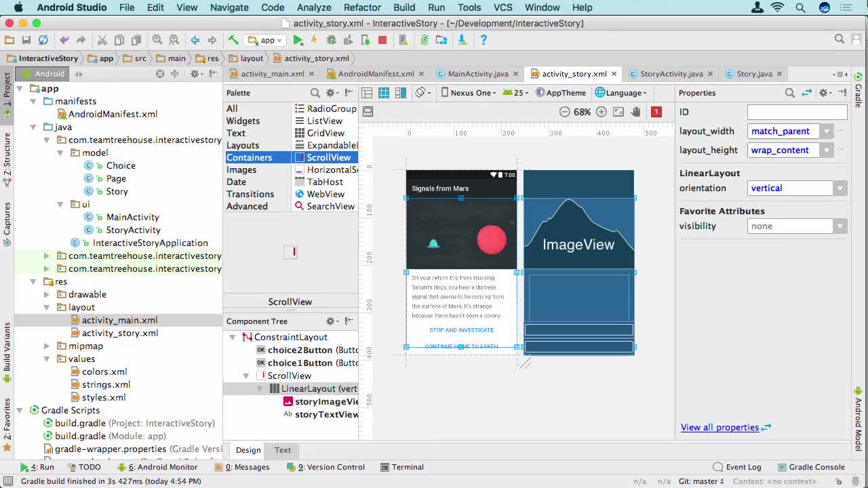Viewport: 868px width, 488px height.
Task: Open Properties panel gear settings
Action: click(825, 93)
